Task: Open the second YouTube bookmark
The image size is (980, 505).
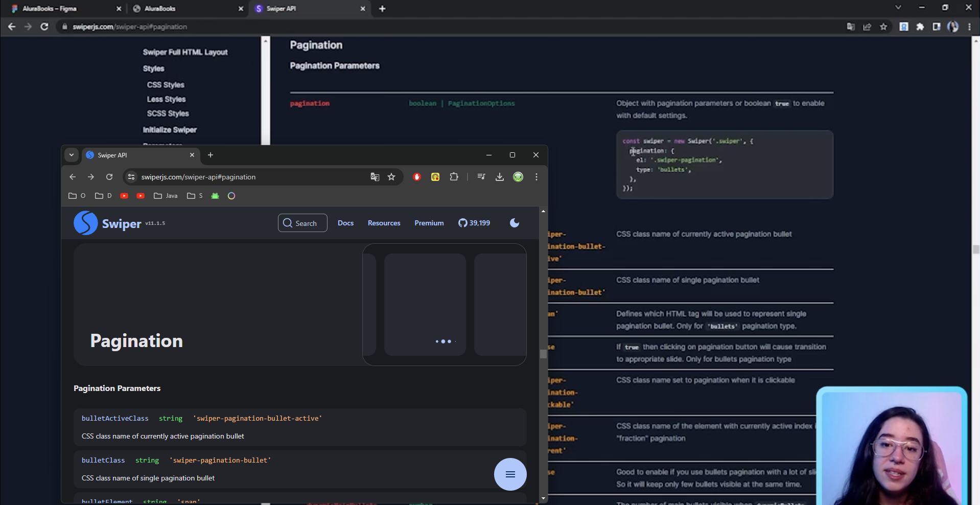Action: click(141, 196)
